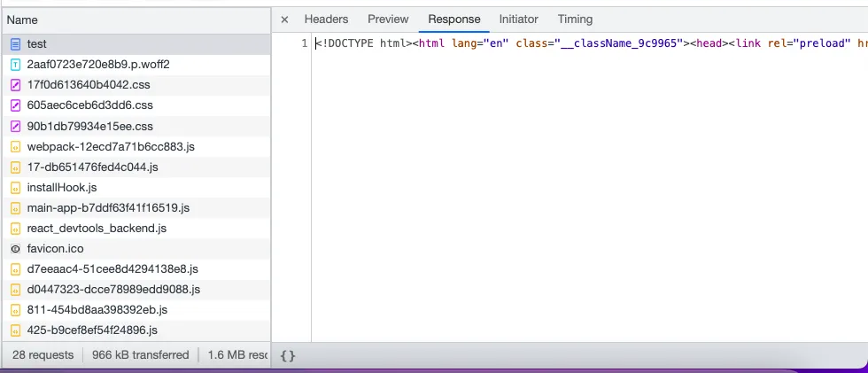The image size is (868, 373).
Task: Select the d7eeaac4-51cee8d4294138e8.js request
Action: click(136, 269)
